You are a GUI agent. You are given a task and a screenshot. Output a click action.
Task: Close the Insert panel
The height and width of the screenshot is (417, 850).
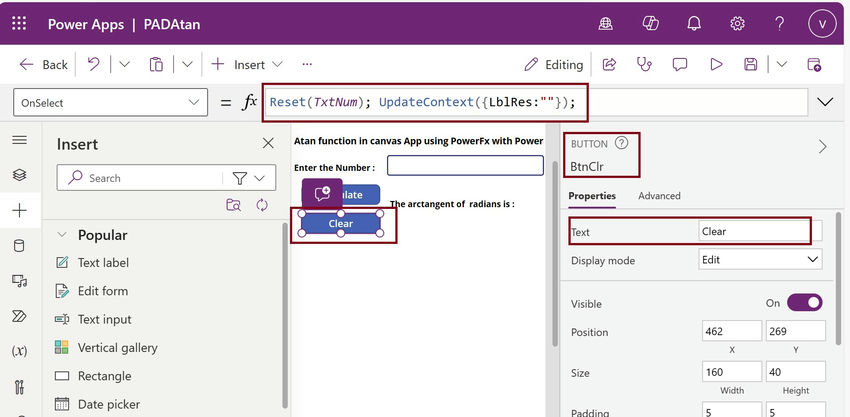[268, 143]
